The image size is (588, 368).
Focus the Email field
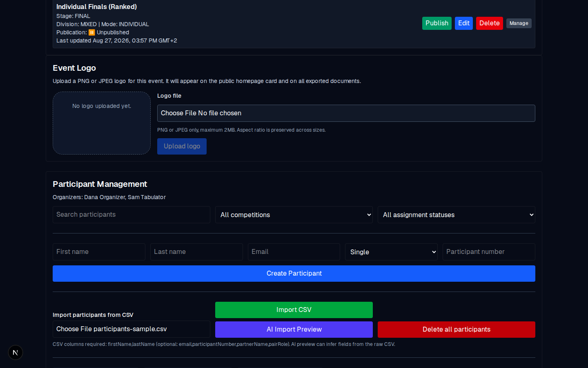(x=294, y=252)
